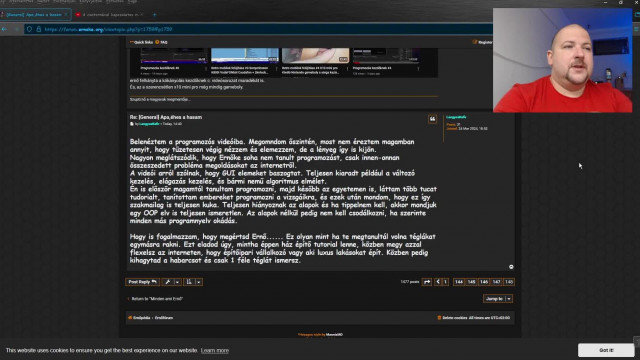Switch to the second YouTube browser tab

point(109,15)
